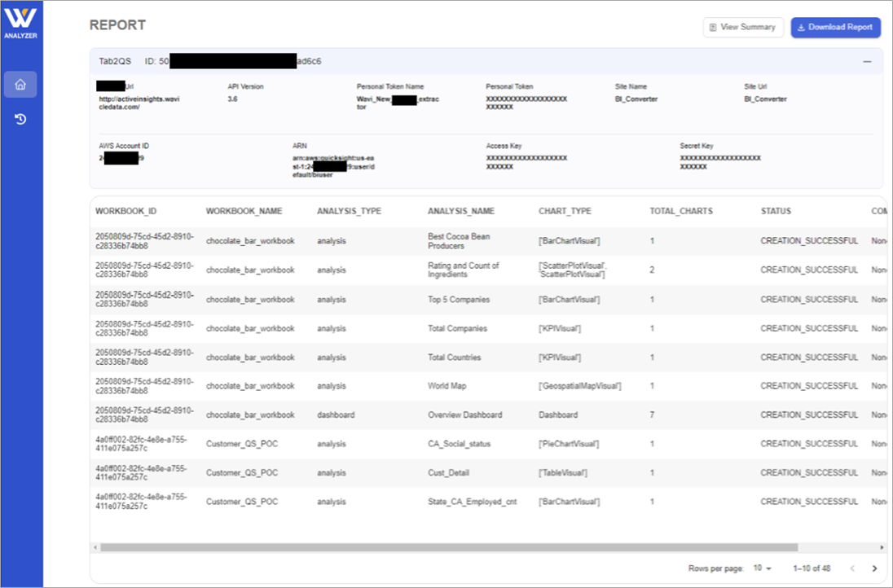The image size is (893, 588).
Task: Click chocolate_bar_workbook in World Map row
Action: [x=250, y=386]
